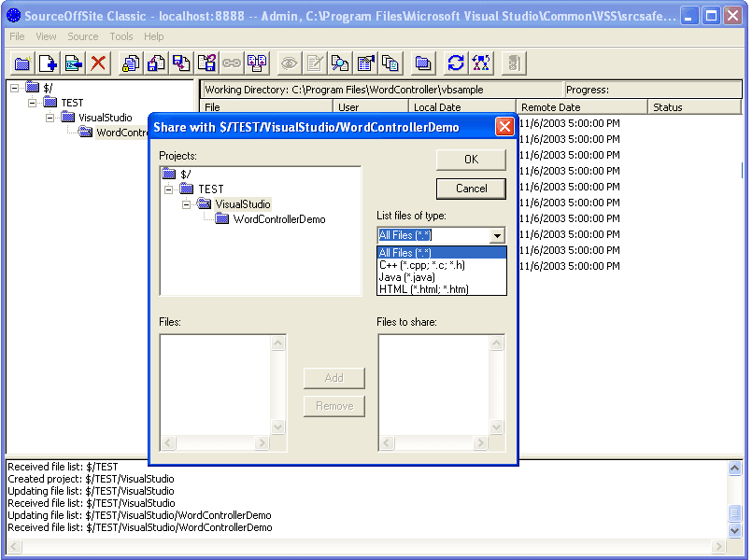The height and width of the screenshot is (560, 752).
Task: Click the log line 'Created project: $/TEST/VisualStudio'
Action: point(92,479)
